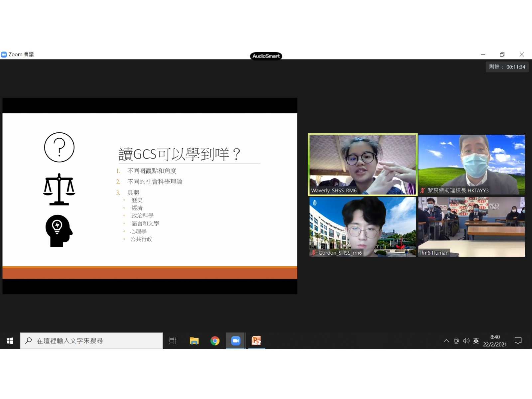Open the volume speaker tray icon

click(x=466, y=341)
